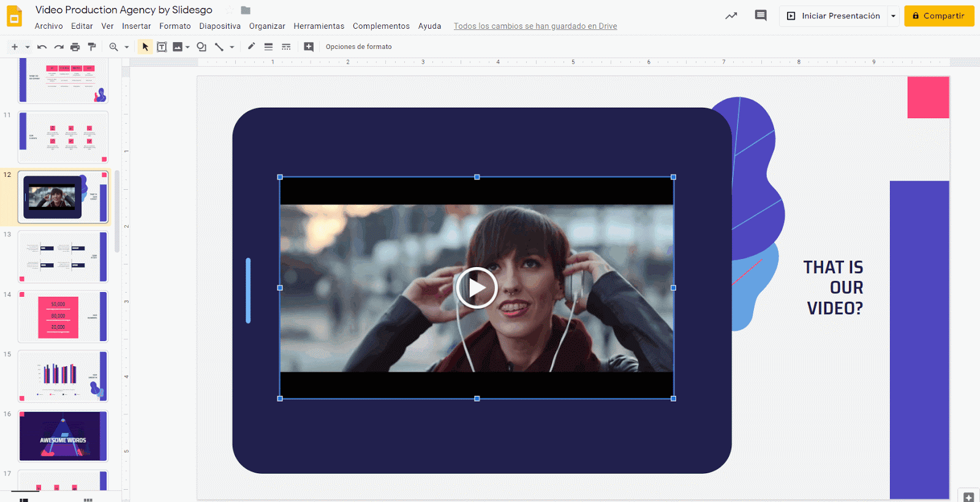The height and width of the screenshot is (502, 980).
Task: Click Opciones de formato button
Action: click(359, 47)
